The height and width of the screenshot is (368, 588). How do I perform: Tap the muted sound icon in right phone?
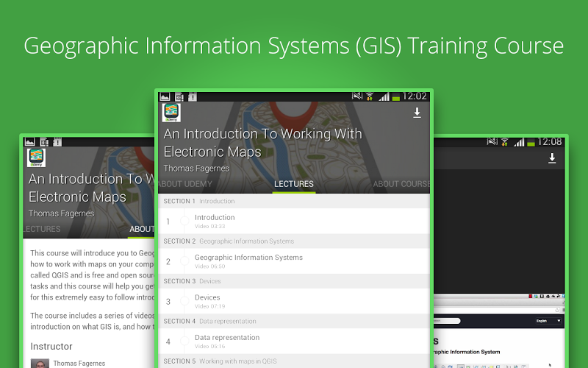point(492,141)
